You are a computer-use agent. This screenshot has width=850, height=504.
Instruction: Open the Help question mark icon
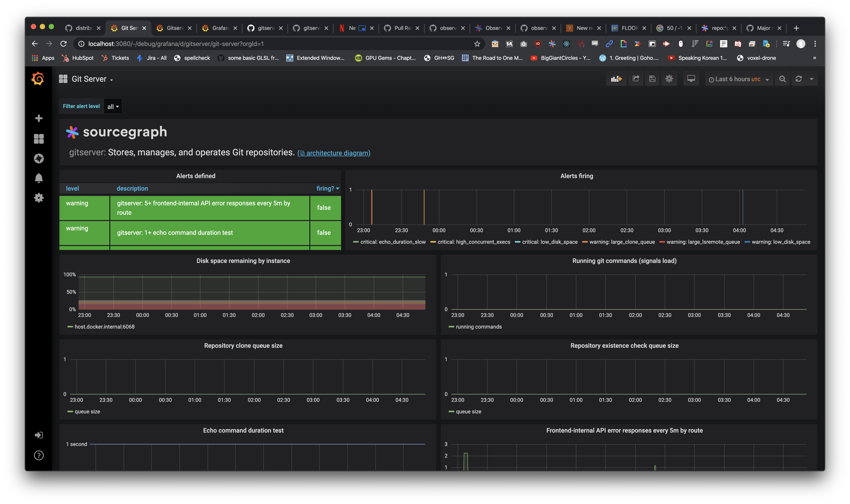[39, 455]
